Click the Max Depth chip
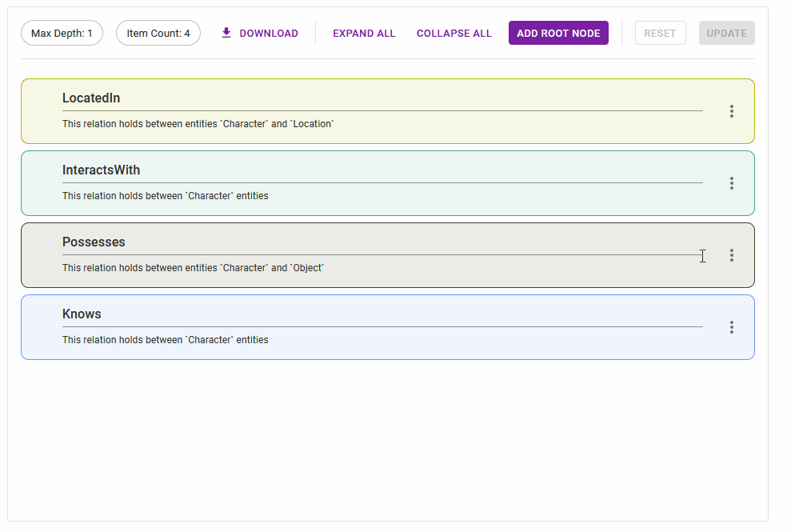The height and width of the screenshot is (532, 795). [x=62, y=33]
